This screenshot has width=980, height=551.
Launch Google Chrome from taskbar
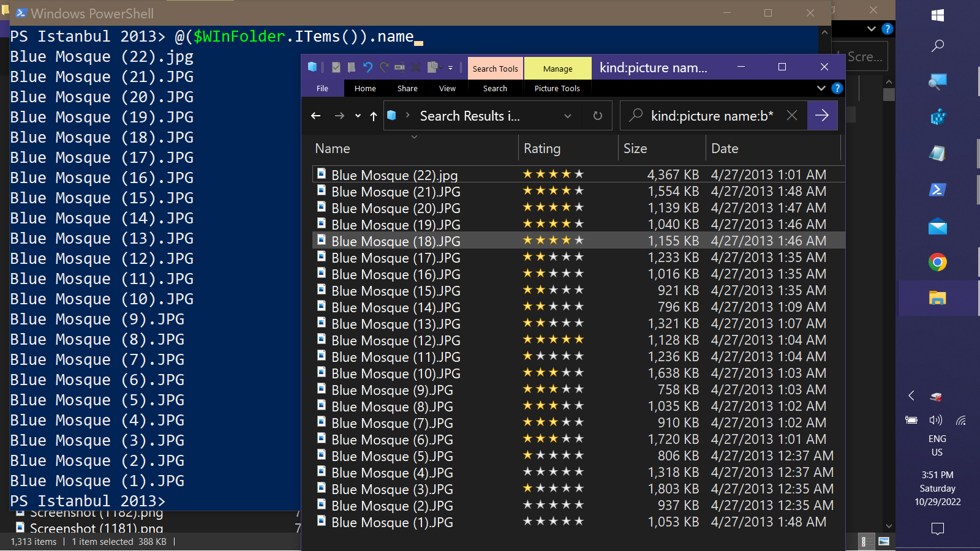[937, 263]
